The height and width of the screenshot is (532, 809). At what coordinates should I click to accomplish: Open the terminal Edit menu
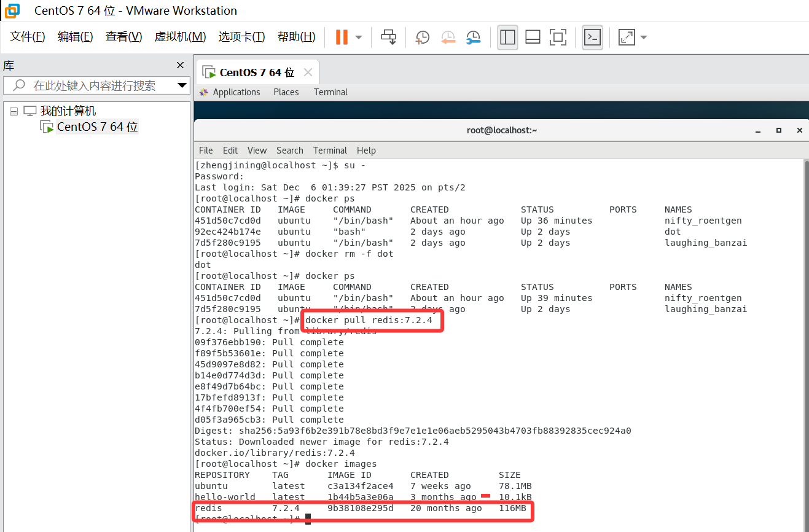(x=230, y=151)
